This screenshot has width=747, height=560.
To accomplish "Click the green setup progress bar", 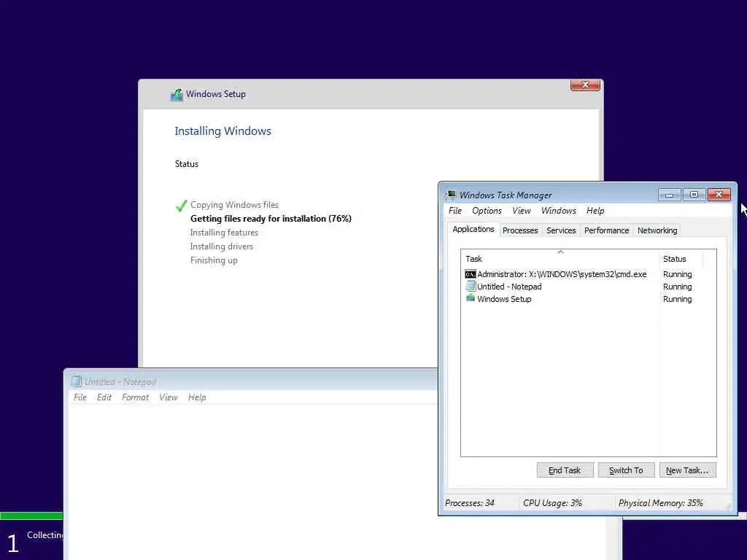I will [x=31, y=516].
